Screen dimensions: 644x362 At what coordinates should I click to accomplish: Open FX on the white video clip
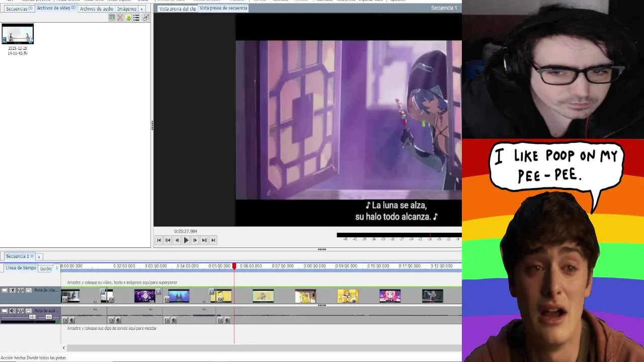point(112,300)
